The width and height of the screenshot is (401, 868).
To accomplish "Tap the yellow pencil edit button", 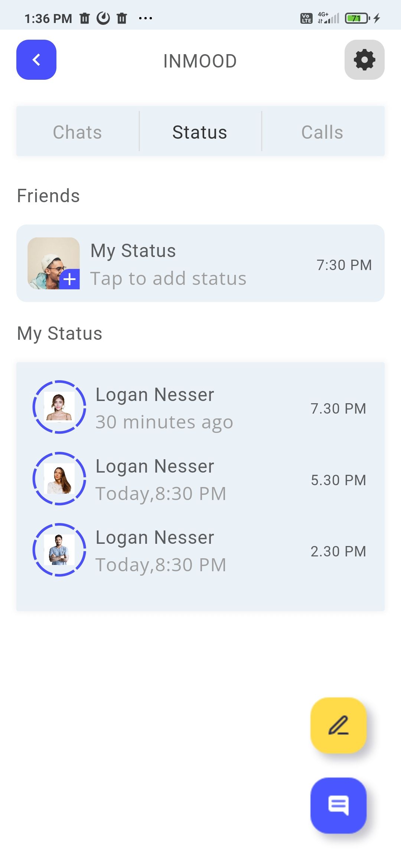I will pyautogui.click(x=338, y=725).
